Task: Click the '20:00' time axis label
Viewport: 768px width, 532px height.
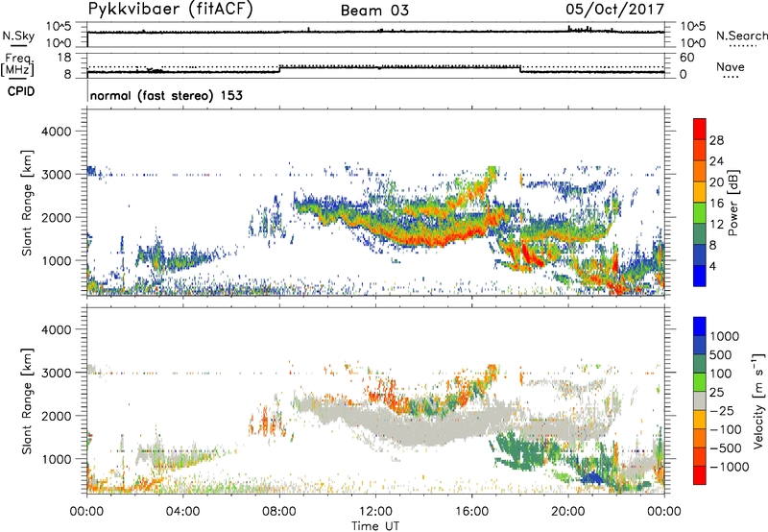Action: point(567,512)
